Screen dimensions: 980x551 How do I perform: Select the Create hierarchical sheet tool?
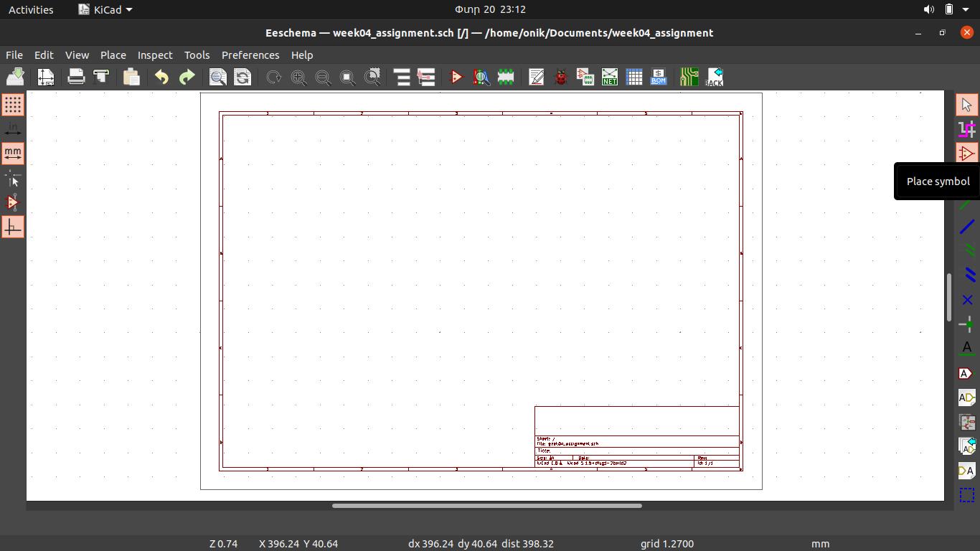(966, 422)
